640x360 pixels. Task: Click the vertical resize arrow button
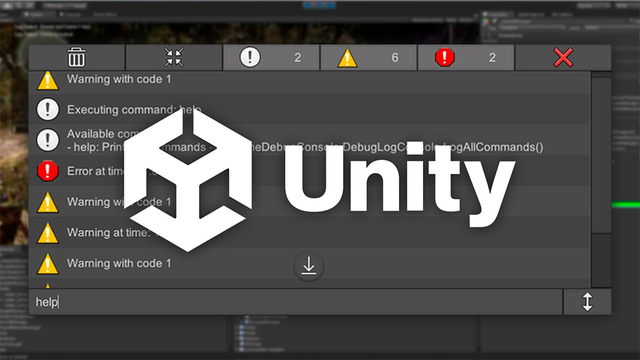coord(587,302)
